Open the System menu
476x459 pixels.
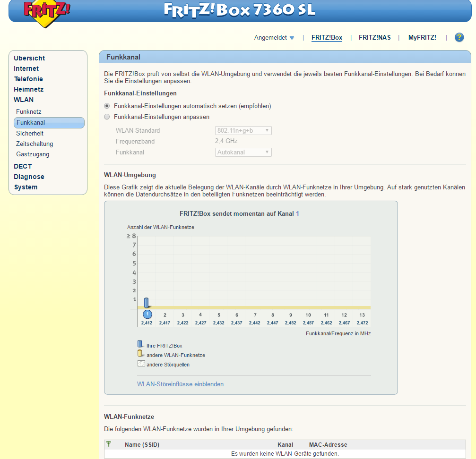26,187
